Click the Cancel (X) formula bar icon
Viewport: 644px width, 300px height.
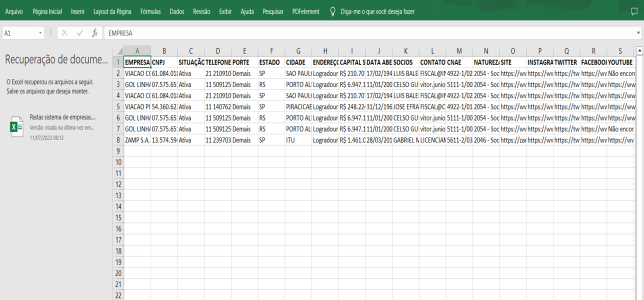(x=64, y=33)
